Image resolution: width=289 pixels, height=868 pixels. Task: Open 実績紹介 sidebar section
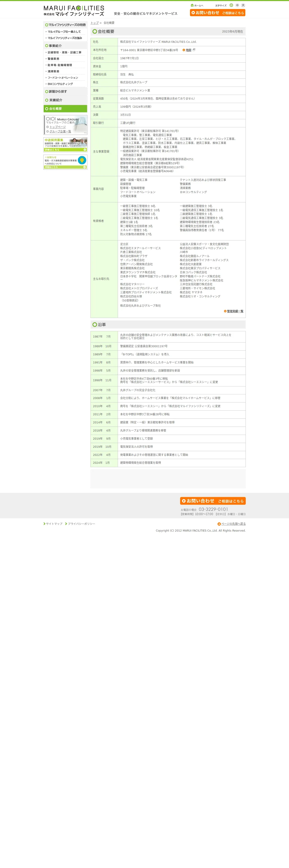65,100
